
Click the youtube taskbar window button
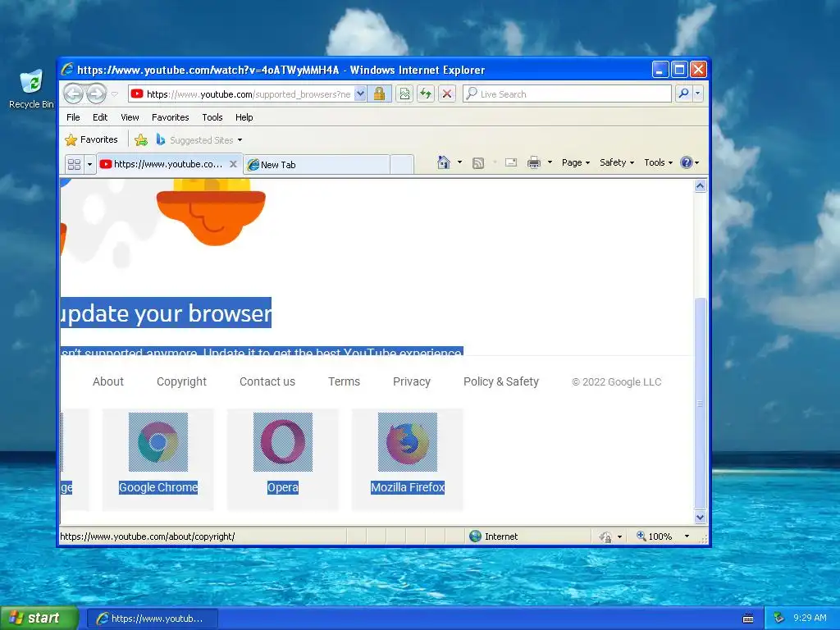tap(152, 619)
